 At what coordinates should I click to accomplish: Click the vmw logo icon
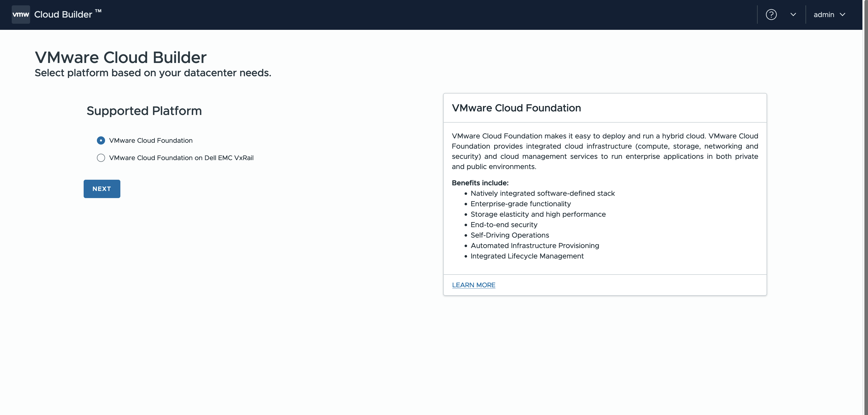point(21,15)
